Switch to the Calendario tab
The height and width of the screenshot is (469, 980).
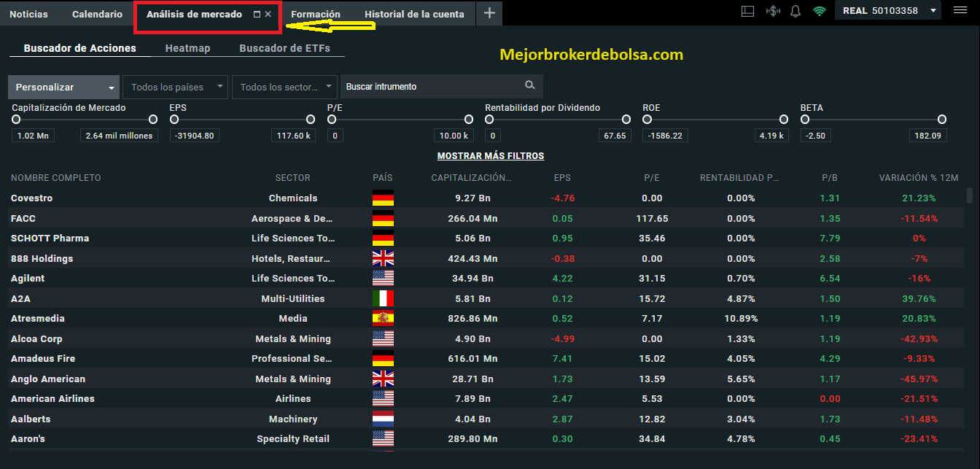click(97, 14)
